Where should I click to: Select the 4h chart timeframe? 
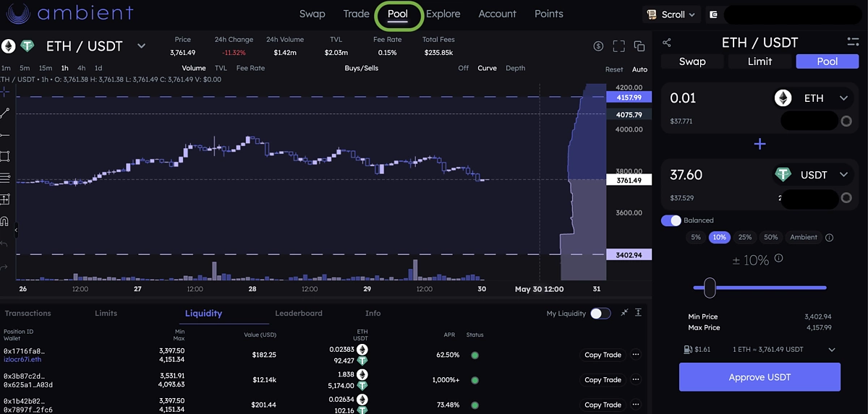(x=81, y=68)
